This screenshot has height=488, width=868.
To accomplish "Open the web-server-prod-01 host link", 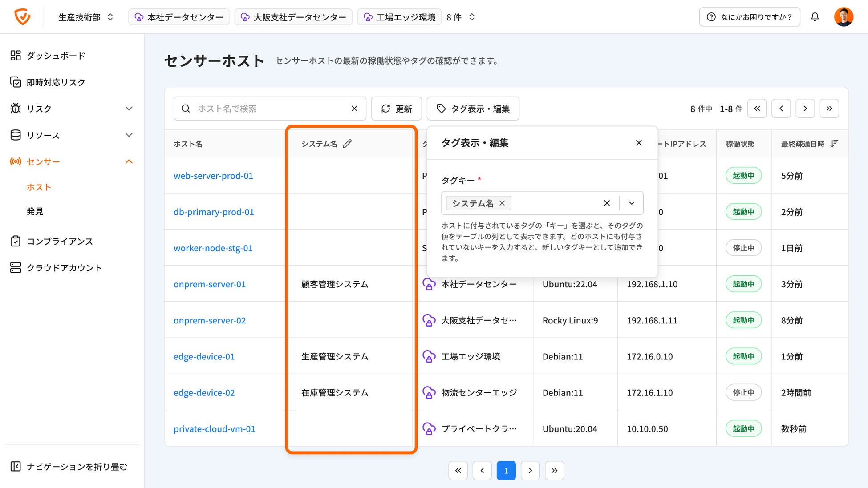I will (213, 176).
